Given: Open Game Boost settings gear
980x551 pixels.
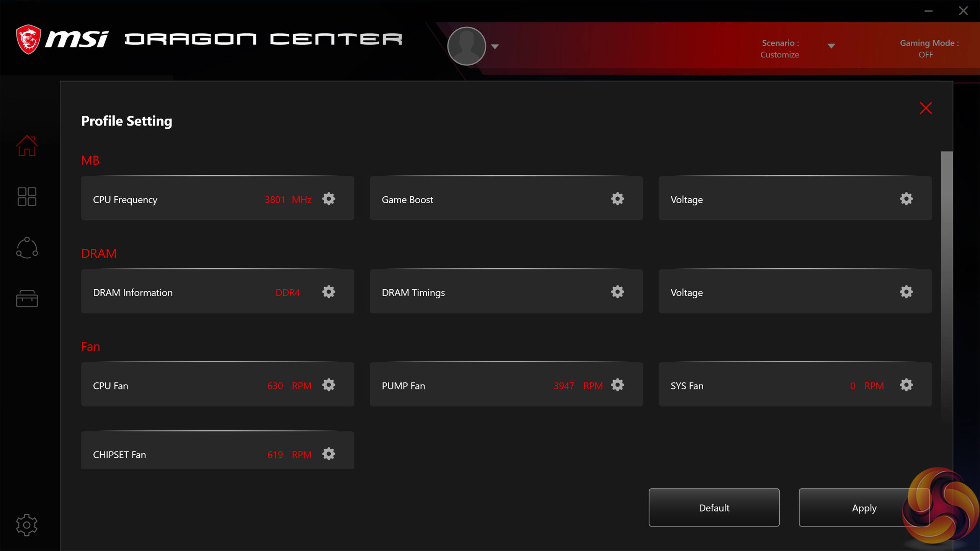Looking at the screenshot, I should point(617,199).
